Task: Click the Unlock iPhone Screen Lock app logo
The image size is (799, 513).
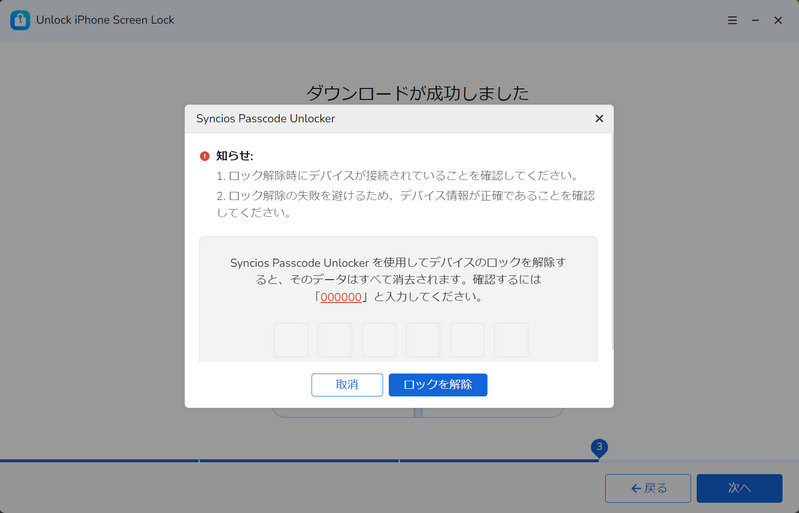Action: click(20, 20)
